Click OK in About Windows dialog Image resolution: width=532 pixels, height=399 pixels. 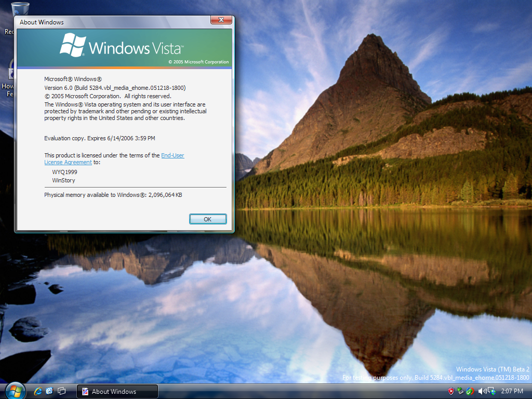[x=208, y=219]
